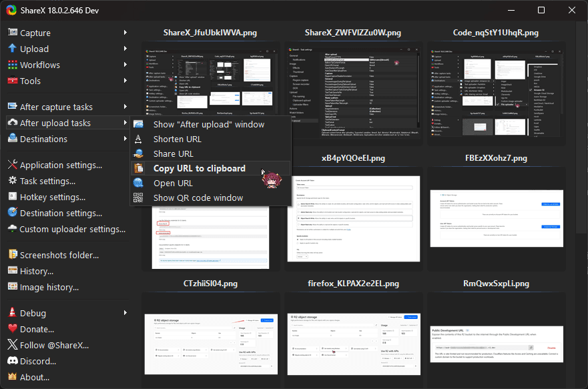Expand the Destinations submenu arrow
This screenshot has height=389, width=588.
125,139
